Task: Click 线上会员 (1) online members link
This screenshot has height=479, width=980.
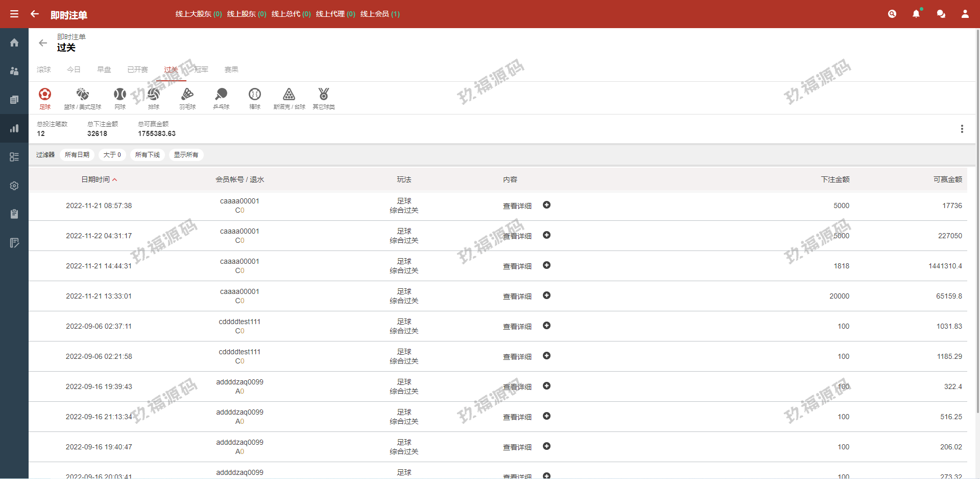Action: 380,14
